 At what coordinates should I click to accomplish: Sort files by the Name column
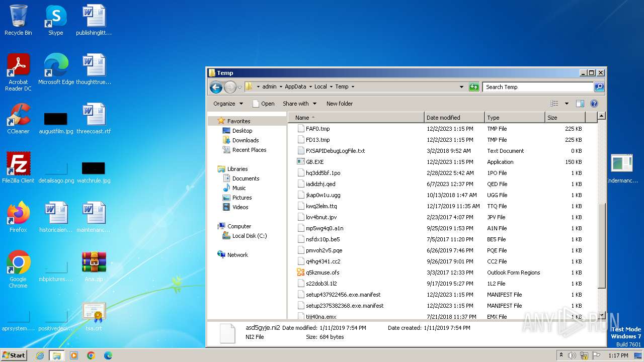[x=356, y=118]
